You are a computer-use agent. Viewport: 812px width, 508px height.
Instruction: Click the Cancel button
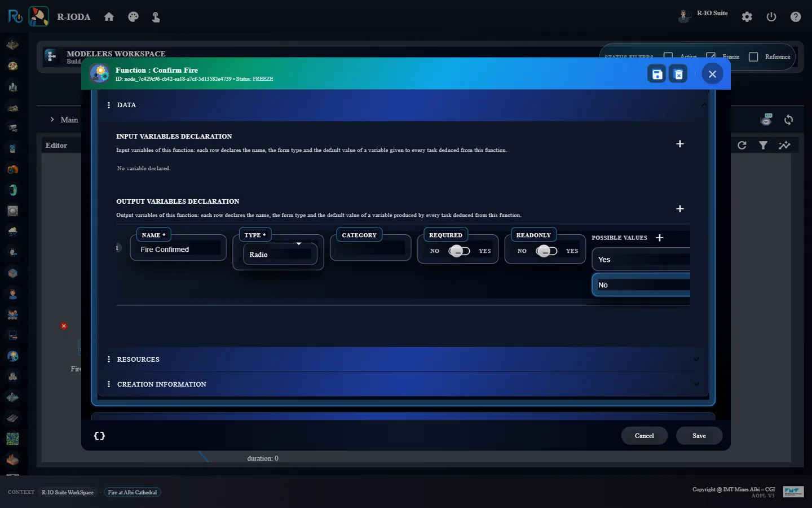(644, 436)
